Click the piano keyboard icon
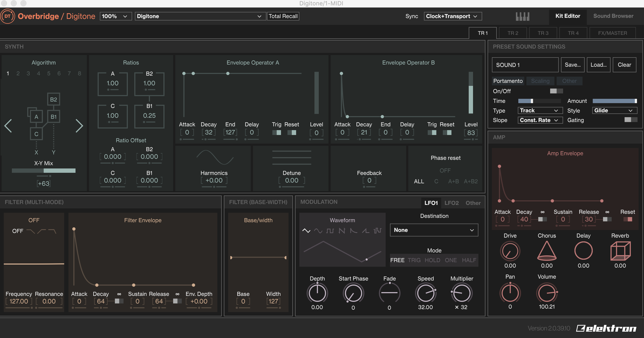 522,16
